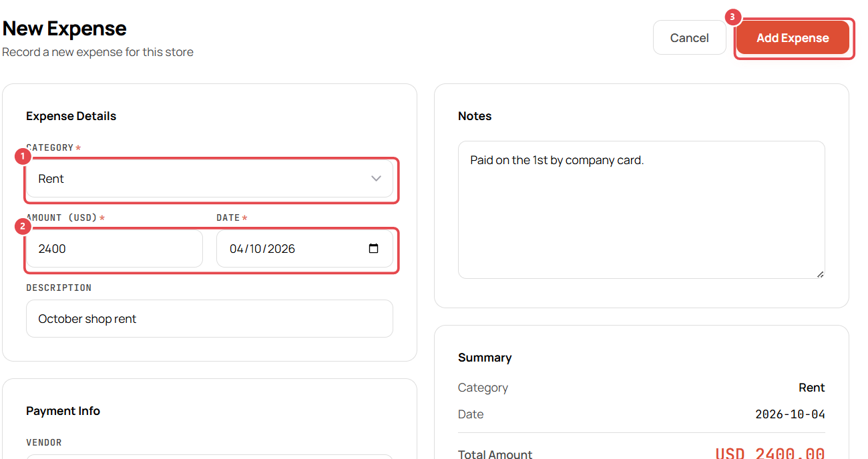Image resolution: width=868 pixels, height=459 pixels.
Task: Click the Payment Info section title
Action: (63, 411)
